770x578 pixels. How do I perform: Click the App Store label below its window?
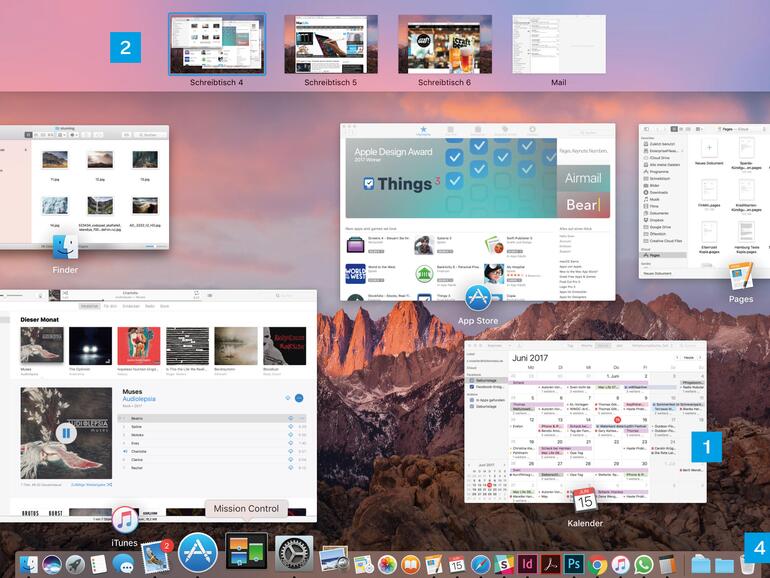pos(478,321)
